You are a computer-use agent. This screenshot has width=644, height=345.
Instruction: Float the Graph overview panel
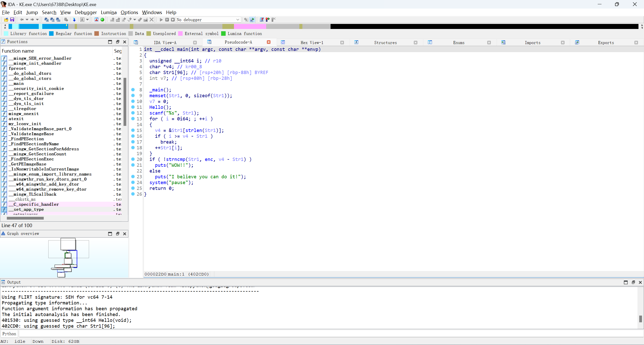[117, 234]
